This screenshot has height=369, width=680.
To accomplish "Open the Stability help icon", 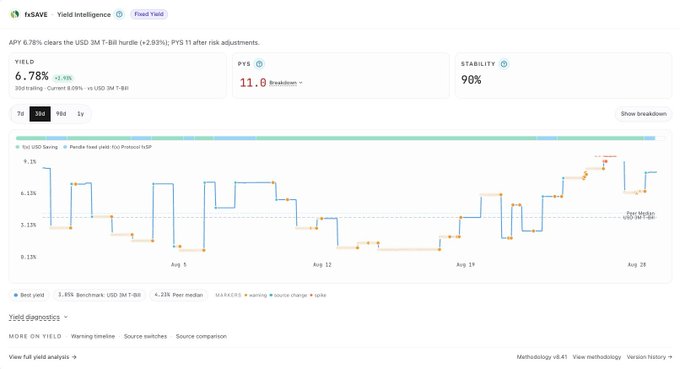I will 503,64.
